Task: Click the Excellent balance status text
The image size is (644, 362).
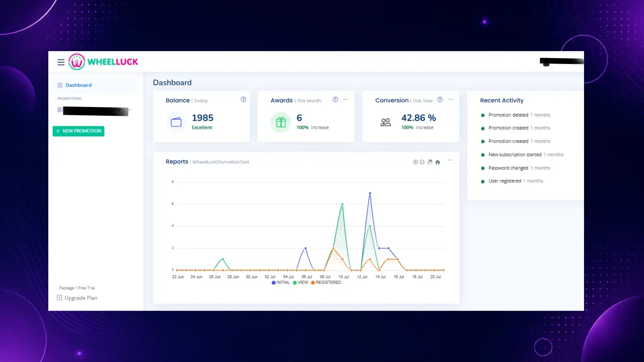Action: (x=202, y=128)
